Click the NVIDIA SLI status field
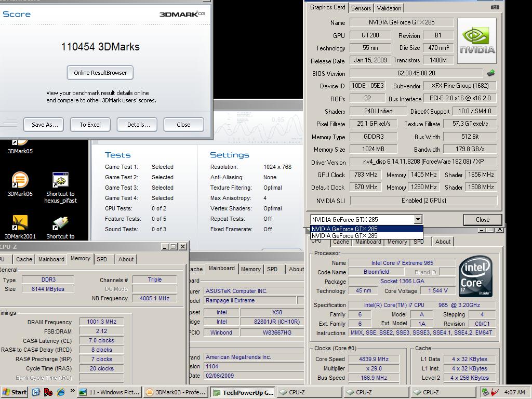The width and height of the screenshot is (532, 399). click(423, 200)
